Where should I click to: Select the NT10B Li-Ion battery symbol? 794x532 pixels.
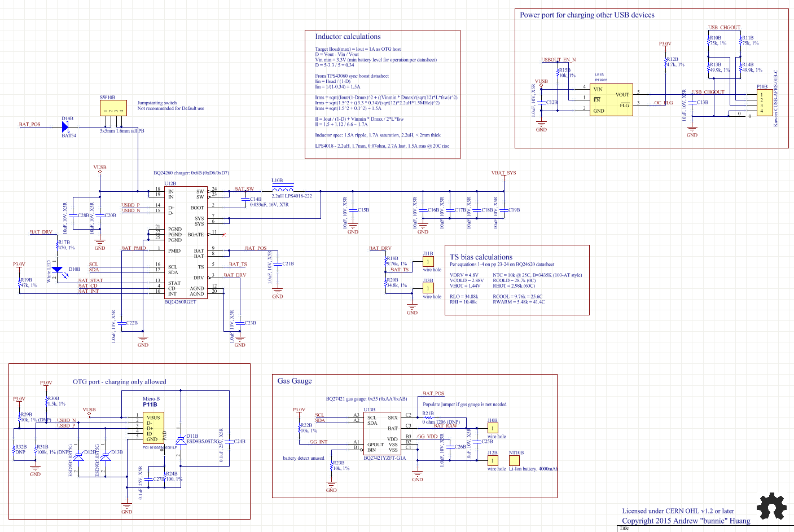(514, 460)
